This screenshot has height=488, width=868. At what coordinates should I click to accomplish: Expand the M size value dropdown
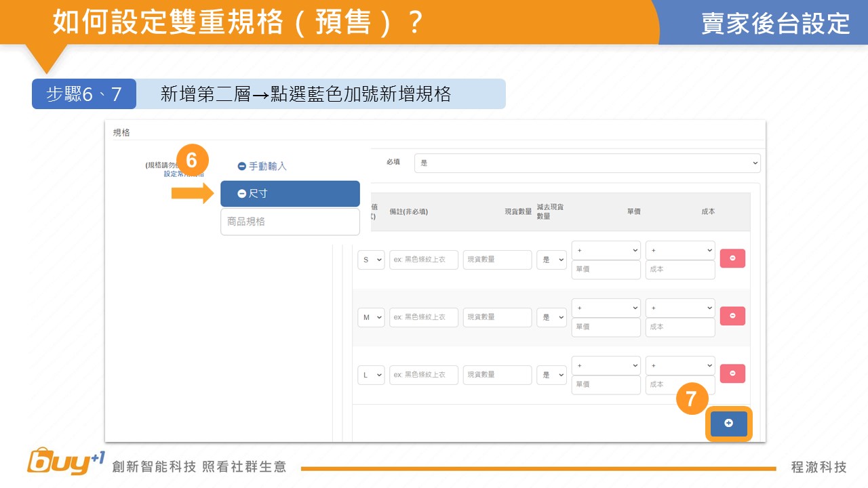pyautogui.click(x=371, y=317)
